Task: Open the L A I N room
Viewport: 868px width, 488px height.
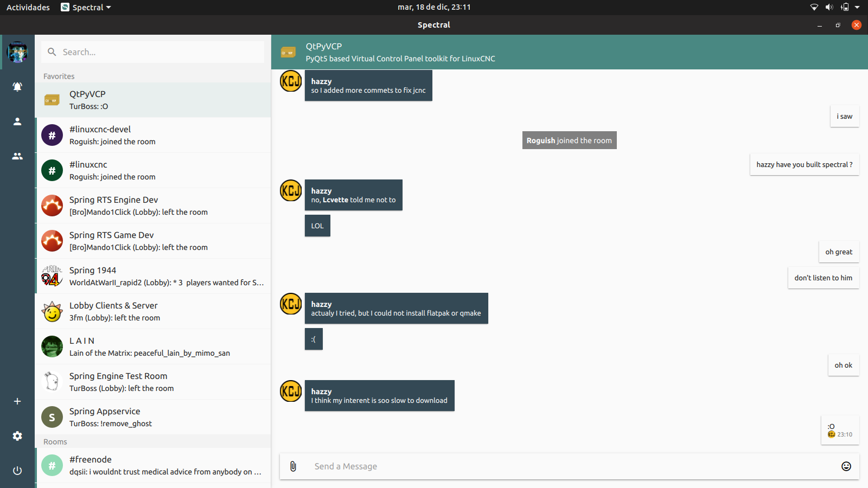Action: pos(153,346)
